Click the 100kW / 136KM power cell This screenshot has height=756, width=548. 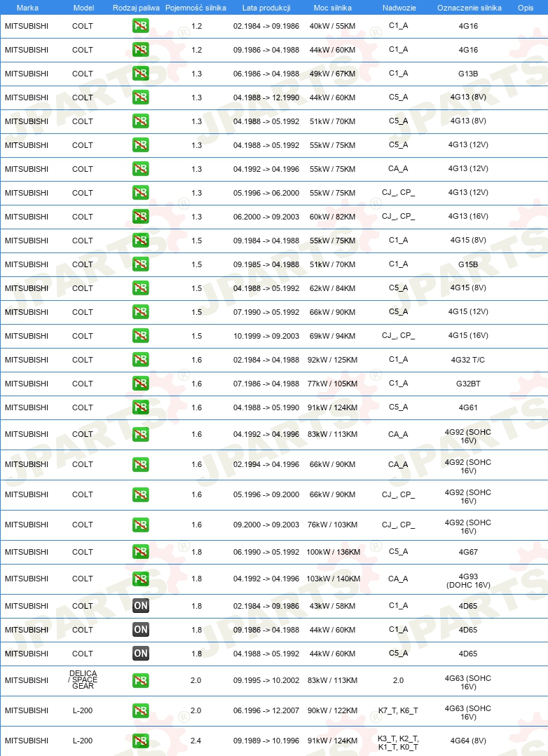tap(333, 552)
